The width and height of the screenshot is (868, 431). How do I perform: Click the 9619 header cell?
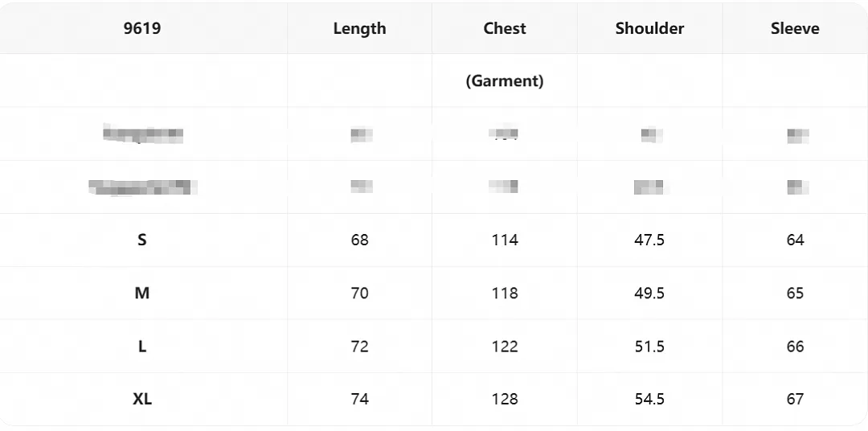click(142, 28)
